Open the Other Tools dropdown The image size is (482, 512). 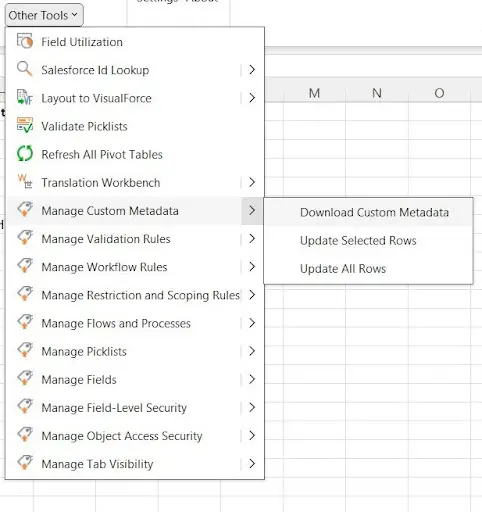point(44,15)
